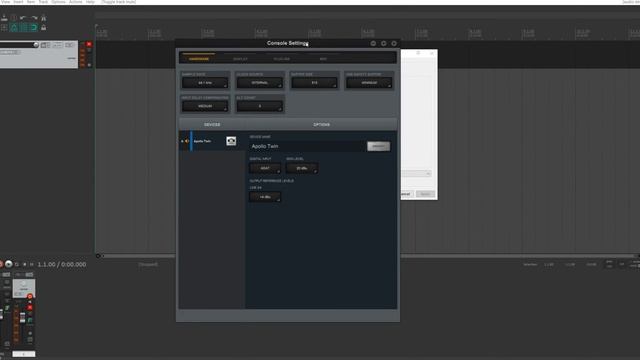Select the Options tab
Screen dimensions: 640x360
click(x=321, y=124)
